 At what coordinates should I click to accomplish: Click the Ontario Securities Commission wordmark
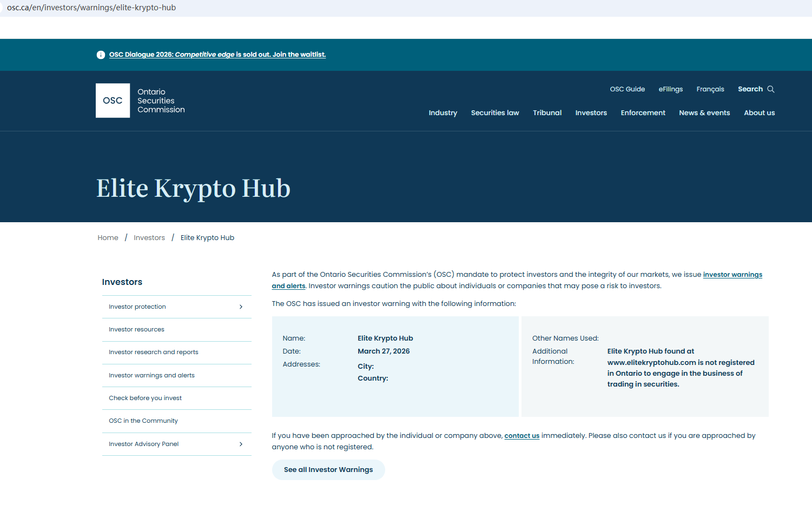click(161, 101)
